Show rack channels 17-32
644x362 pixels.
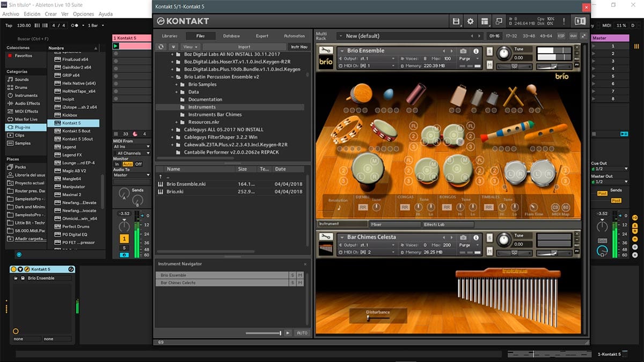pos(511,36)
